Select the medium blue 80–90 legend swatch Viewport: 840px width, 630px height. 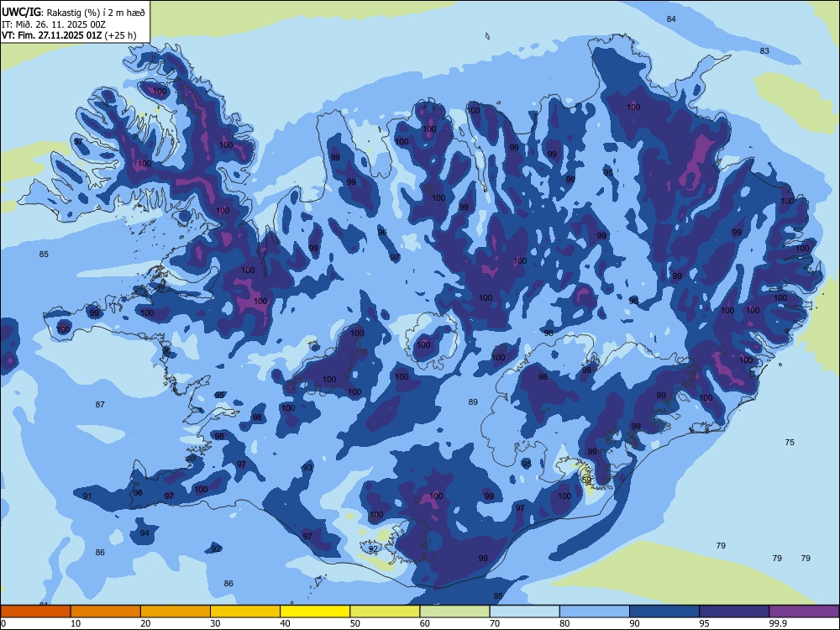point(595,612)
